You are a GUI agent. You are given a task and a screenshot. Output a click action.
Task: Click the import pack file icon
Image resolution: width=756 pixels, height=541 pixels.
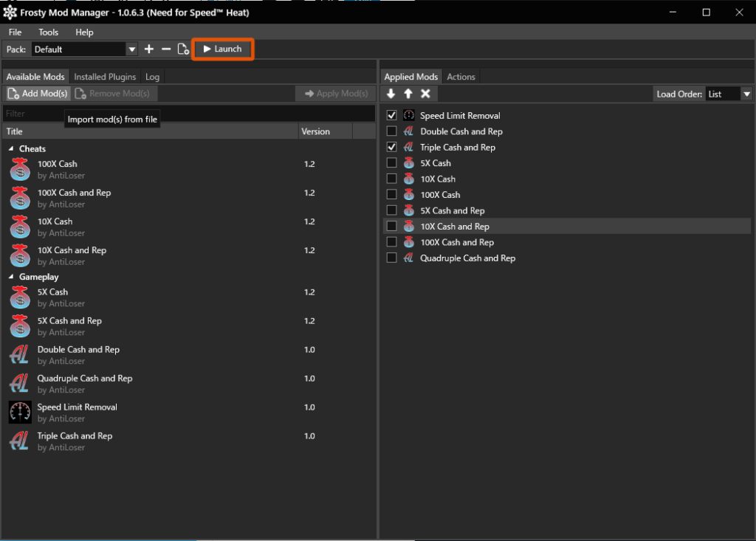coord(183,49)
